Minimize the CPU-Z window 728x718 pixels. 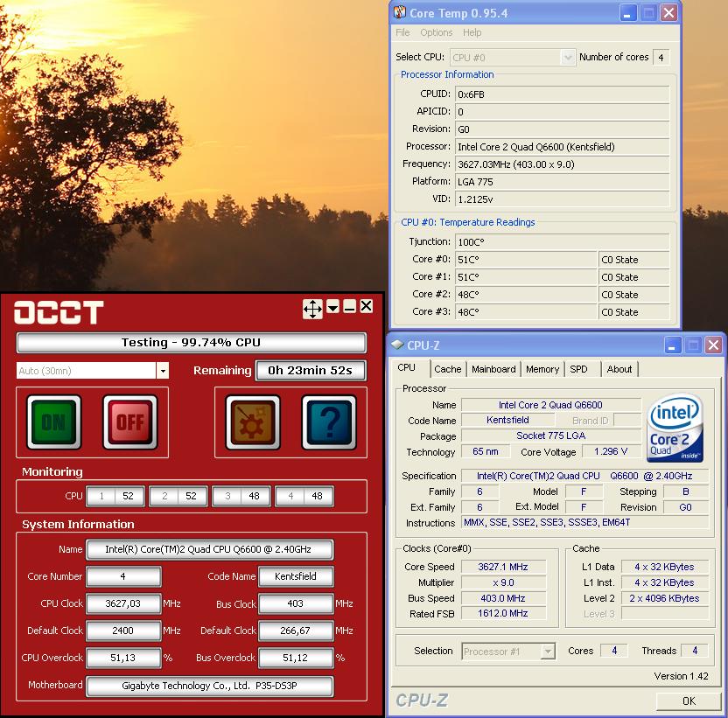pyautogui.click(x=673, y=345)
